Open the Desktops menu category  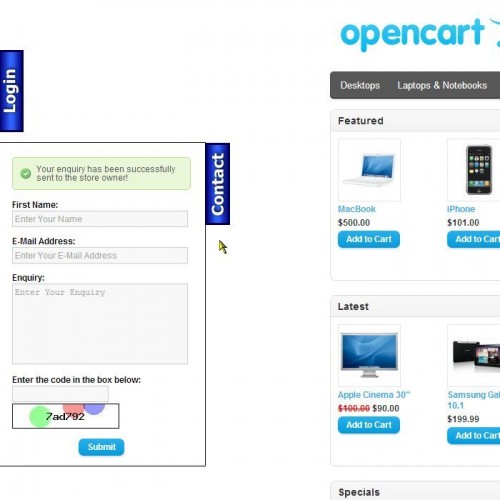[360, 85]
